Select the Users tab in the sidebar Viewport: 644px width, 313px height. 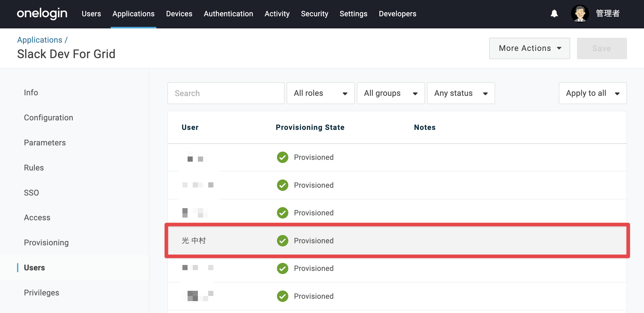click(x=34, y=268)
